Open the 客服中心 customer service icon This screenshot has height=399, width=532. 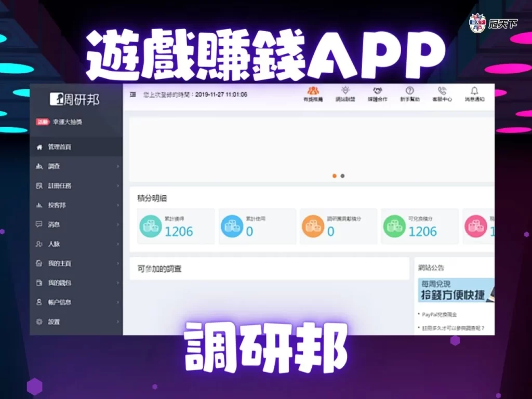point(442,94)
